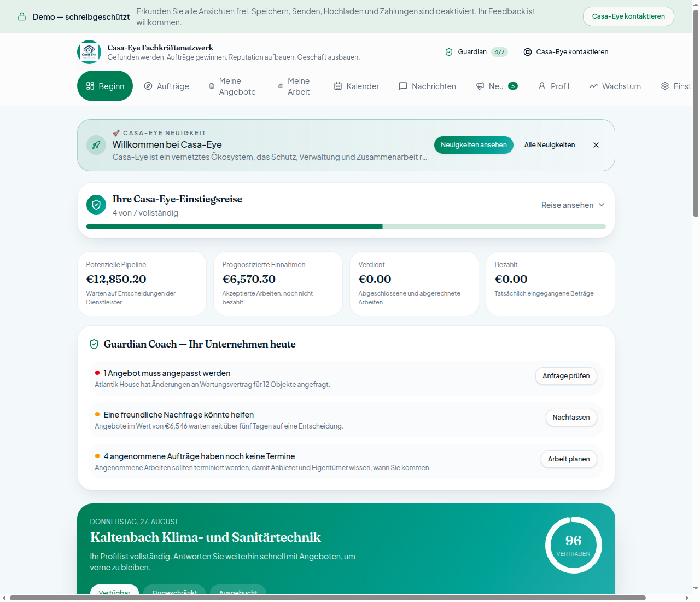Click Arbeit planen button
700x602 pixels.
(x=569, y=459)
